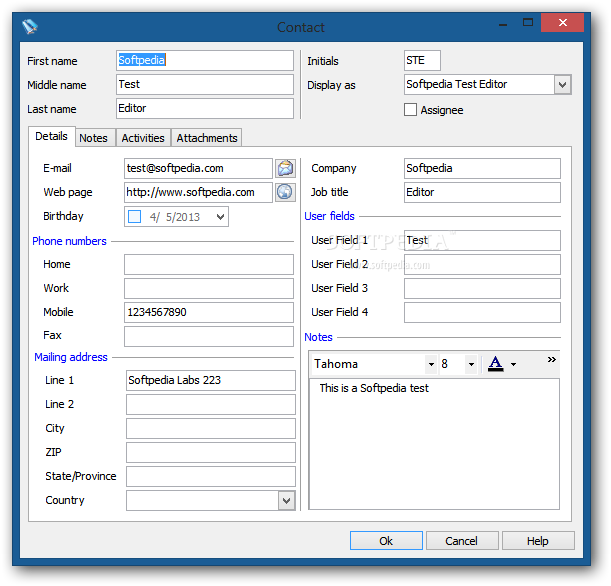Click the User Field 1 input

click(482, 240)
